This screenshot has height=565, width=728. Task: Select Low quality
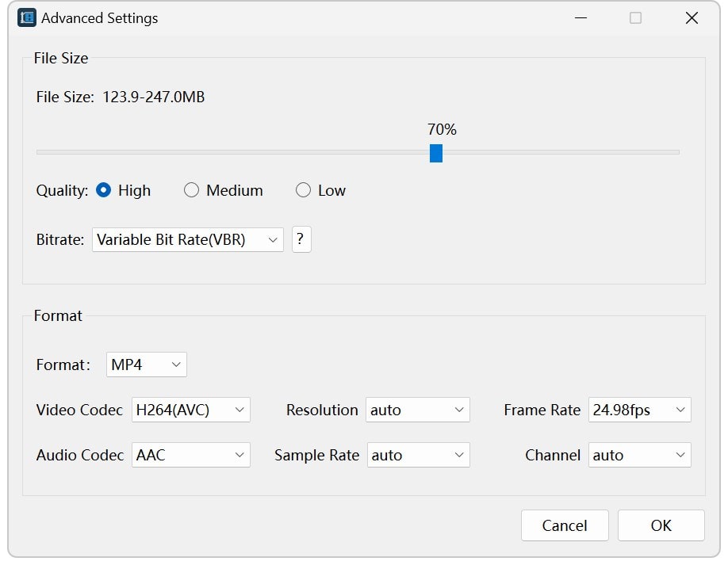click(303, 190)
